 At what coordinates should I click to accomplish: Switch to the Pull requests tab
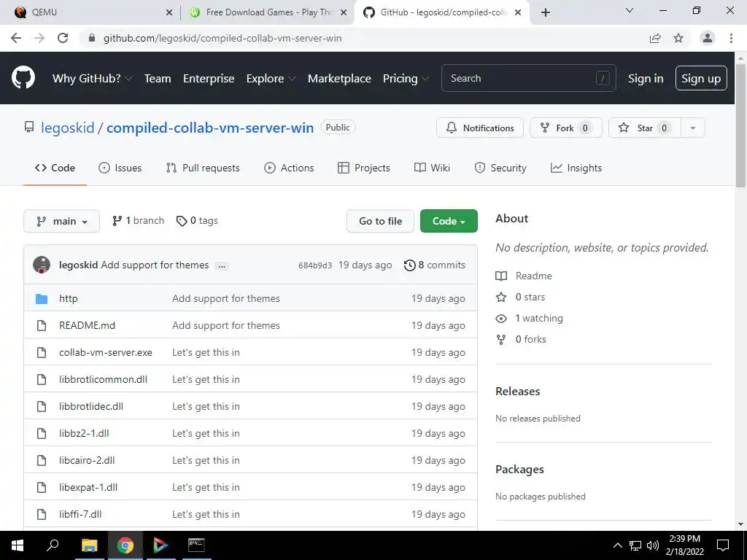pos(203,168)
